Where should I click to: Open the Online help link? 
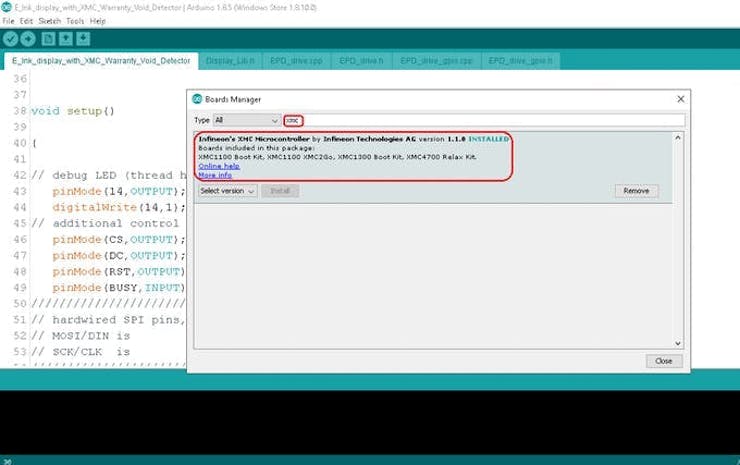click(219, 166)
